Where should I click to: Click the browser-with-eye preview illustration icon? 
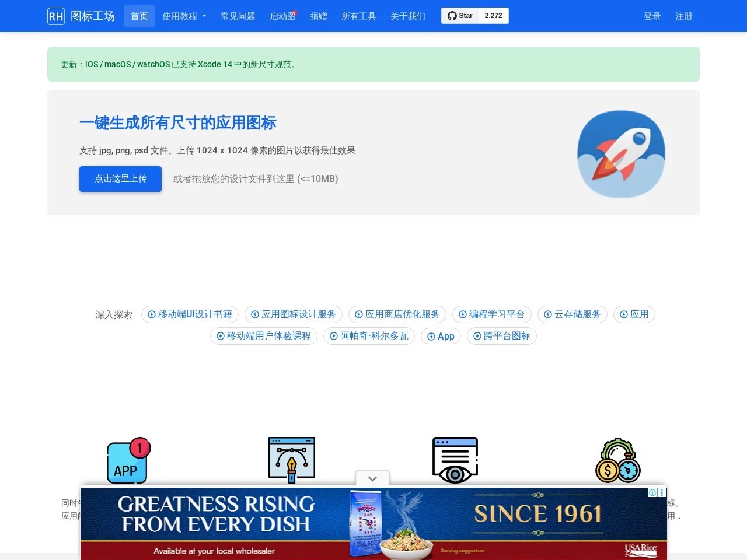pos(455,460)
